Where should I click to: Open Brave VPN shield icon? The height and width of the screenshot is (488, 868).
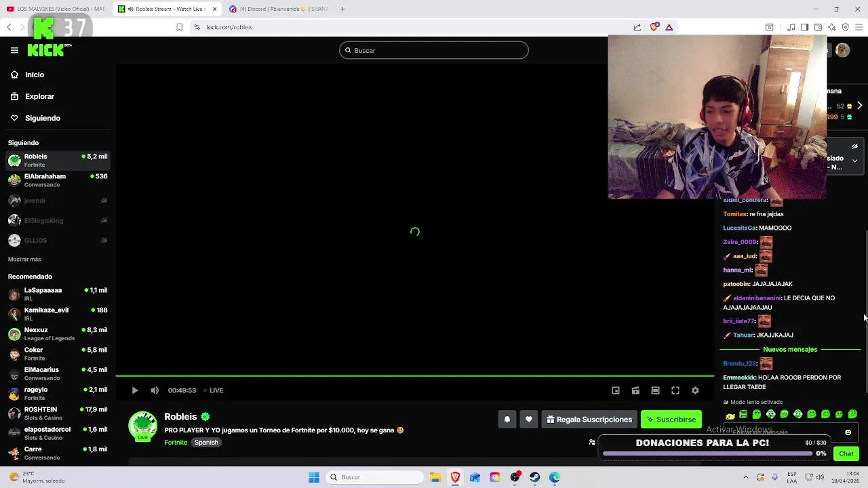[x=845, y=27]
